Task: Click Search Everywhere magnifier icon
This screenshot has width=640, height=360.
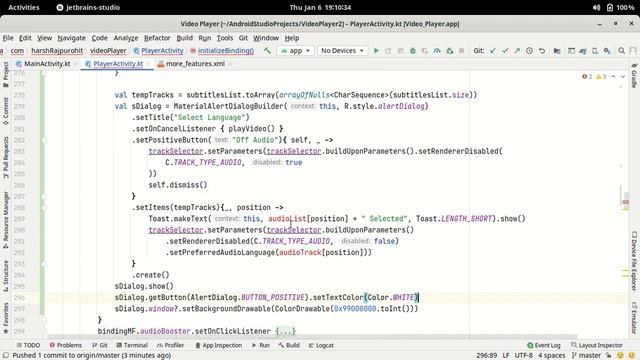Action: tap(622, 51)
